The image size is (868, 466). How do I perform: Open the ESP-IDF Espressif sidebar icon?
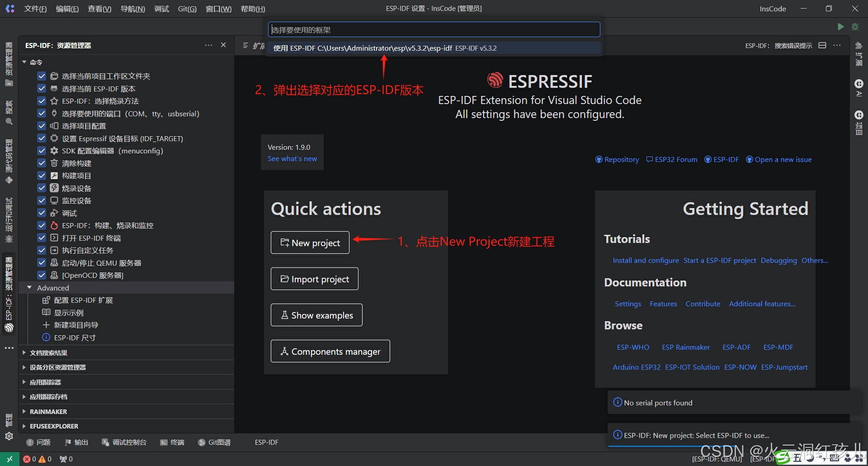click(9, 328)
